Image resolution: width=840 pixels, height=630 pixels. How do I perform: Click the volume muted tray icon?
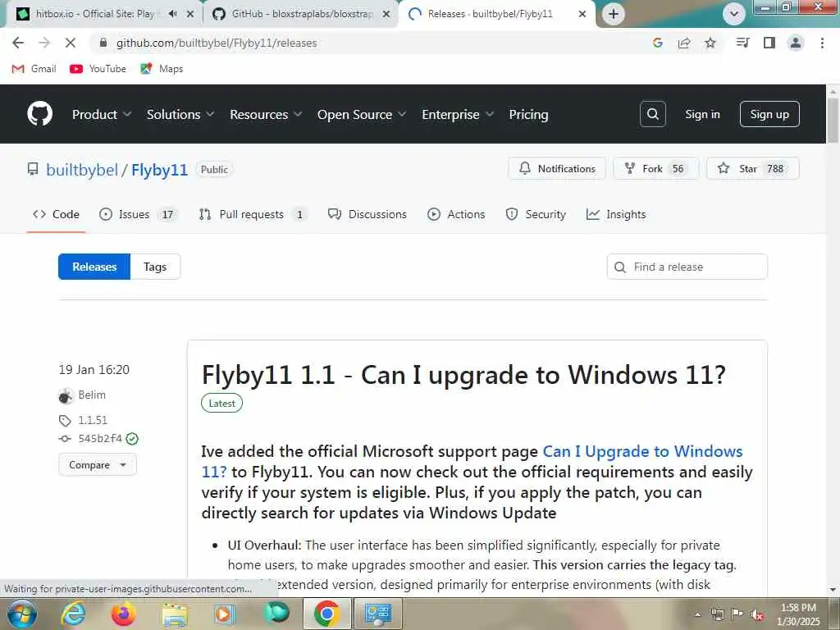pos(757,614)
